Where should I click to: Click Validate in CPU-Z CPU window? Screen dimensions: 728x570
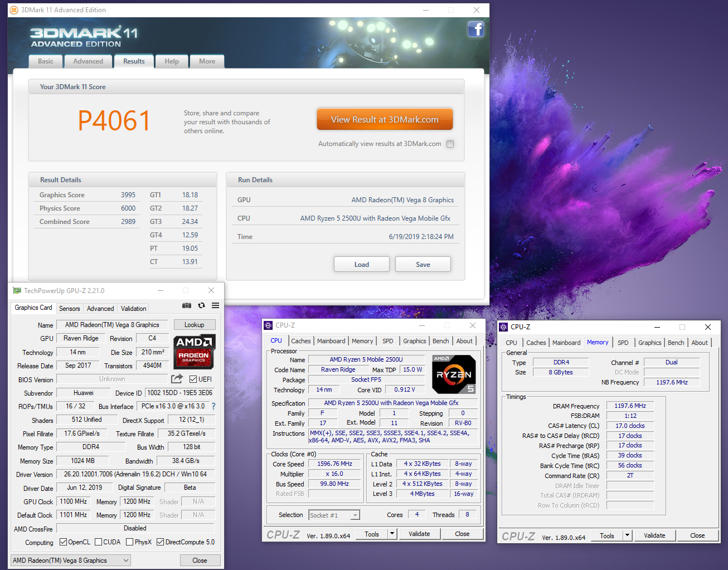(419, 534)
